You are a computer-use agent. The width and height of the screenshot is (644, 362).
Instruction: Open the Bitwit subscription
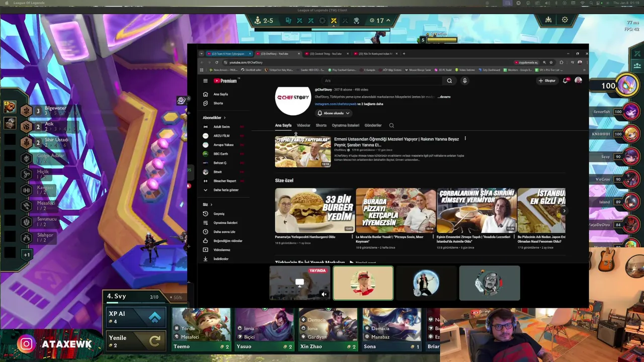(217, 172)
